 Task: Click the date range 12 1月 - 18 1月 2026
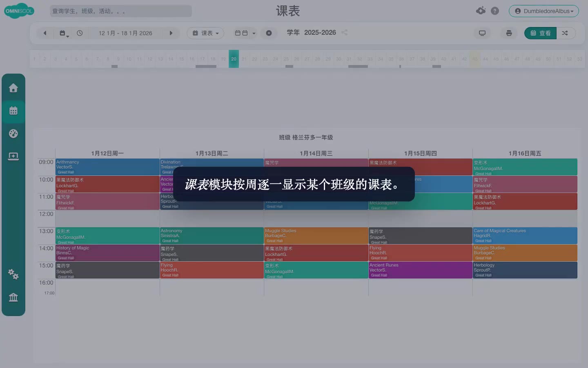click(125, 33)
